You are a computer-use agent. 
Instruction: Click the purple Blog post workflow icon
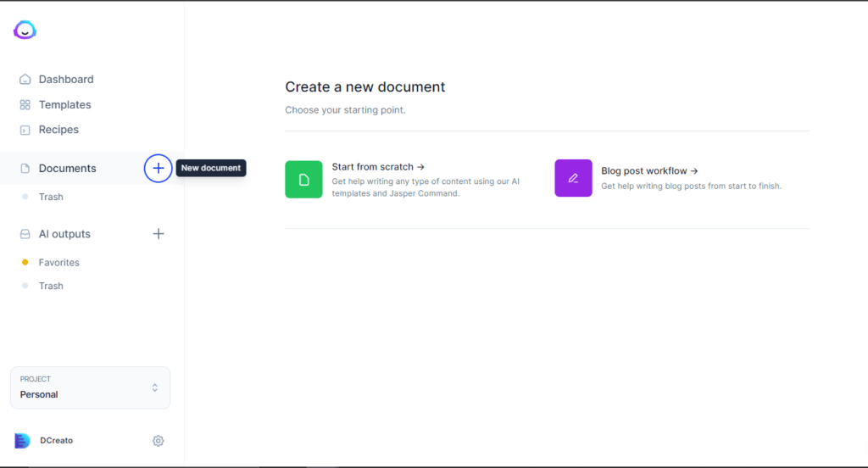[573, 178]
